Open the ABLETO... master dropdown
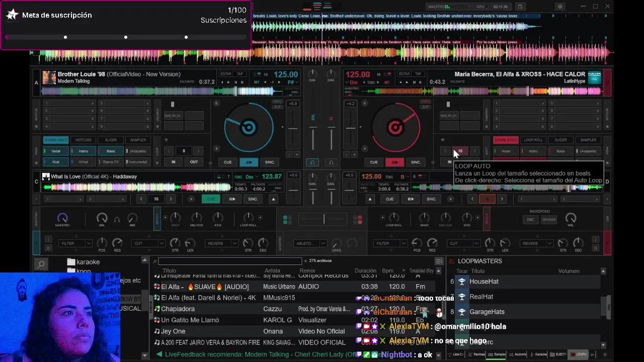The image size is (644, 362). pyautogui.click(x=309, y=243)
